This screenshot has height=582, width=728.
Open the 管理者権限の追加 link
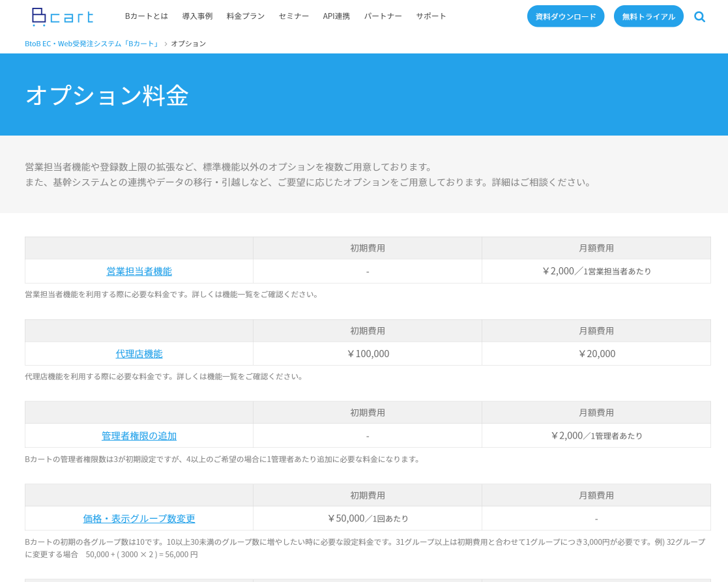pyautogui.click(x=139, y=436)
